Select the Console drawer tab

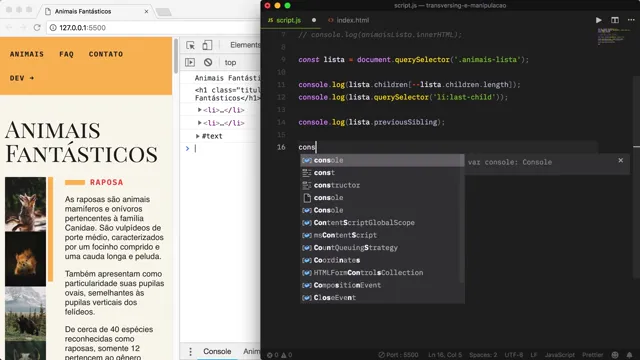pyautogui.click(x=217, y=351)
